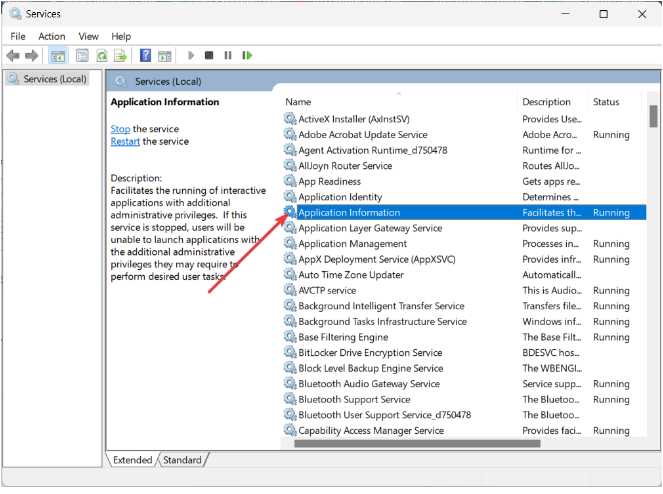663x494 pixels.
Task: Click the Export List toolbar icon
Action: click(120, 56)
